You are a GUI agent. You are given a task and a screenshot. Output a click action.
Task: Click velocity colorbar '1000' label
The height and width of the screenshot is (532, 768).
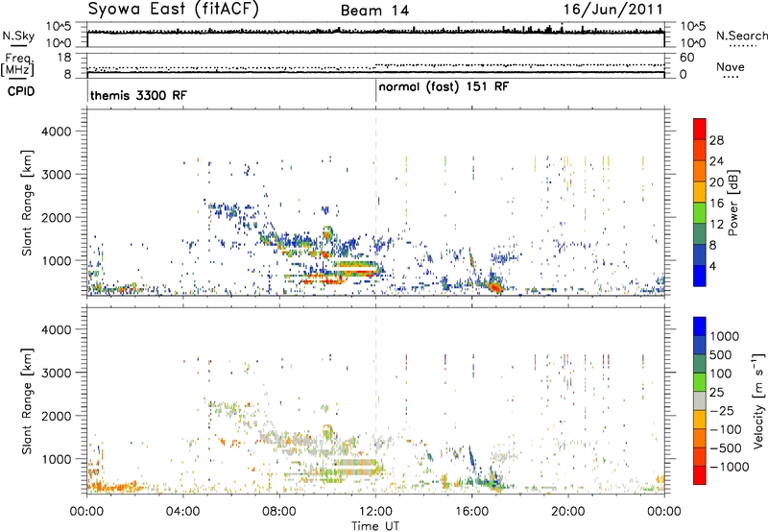click(725, 336)
